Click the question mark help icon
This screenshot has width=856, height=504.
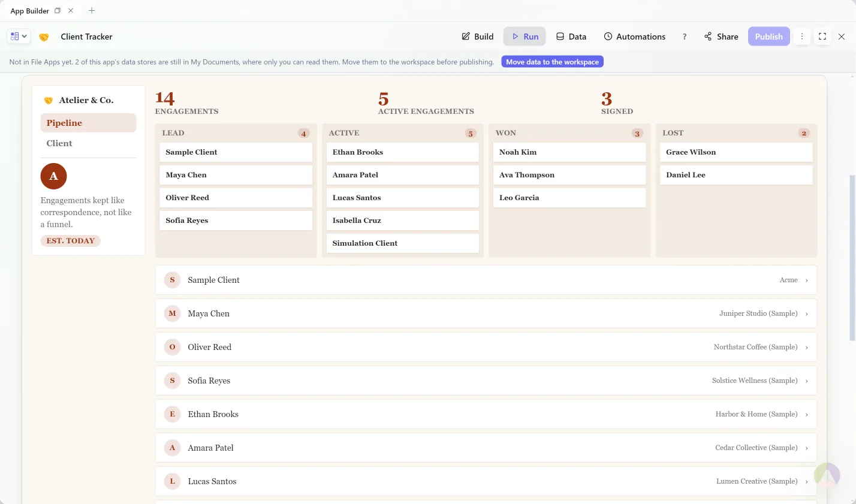pyautogui.click(x=685, y=37)
